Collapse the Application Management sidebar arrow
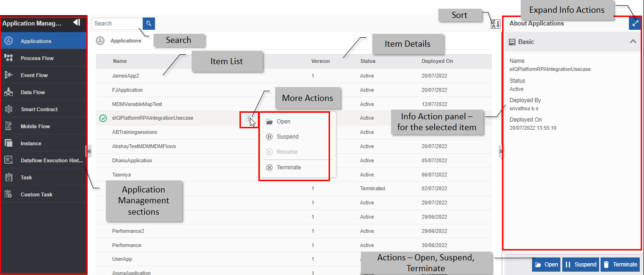This screenshot has height=275, width=644. pos(76,23)
